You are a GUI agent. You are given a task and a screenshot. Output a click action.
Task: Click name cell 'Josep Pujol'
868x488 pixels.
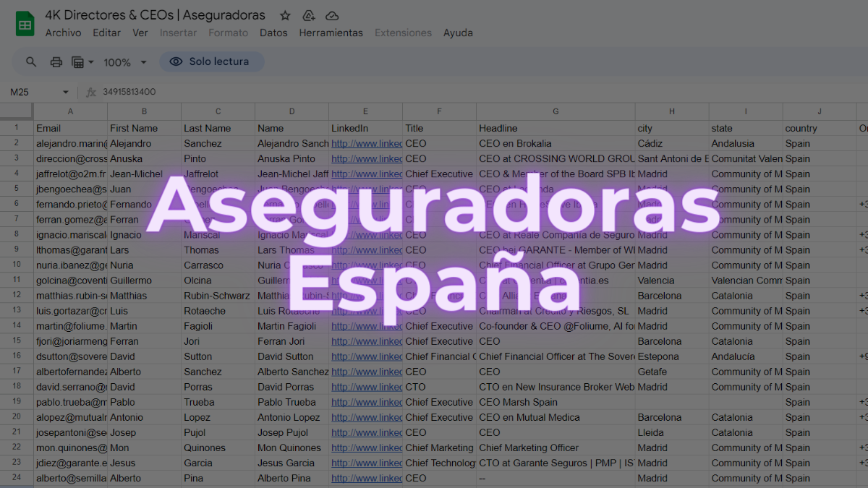(x=292, y=432)
